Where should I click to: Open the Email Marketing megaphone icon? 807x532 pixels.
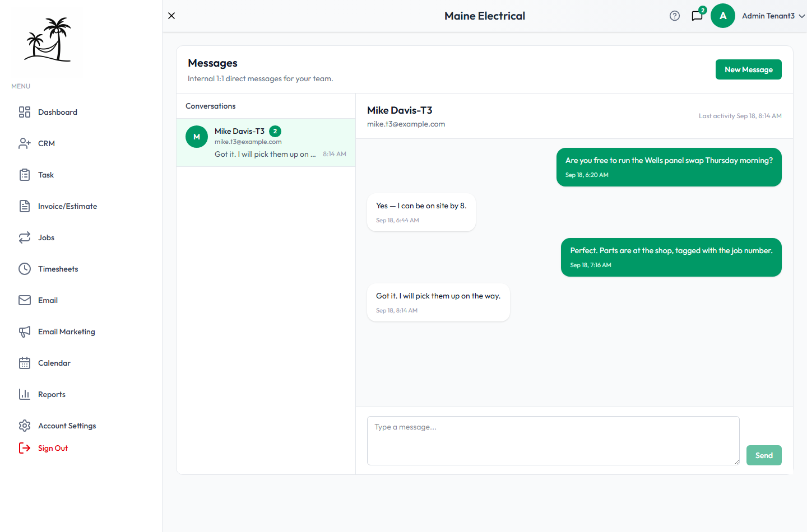(25, 332)
